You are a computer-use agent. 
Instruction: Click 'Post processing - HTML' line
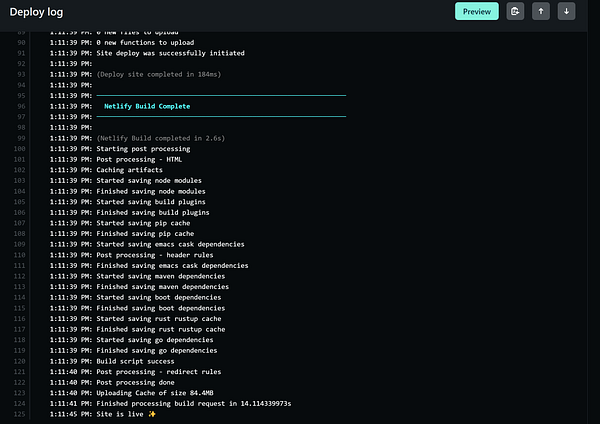139,160
